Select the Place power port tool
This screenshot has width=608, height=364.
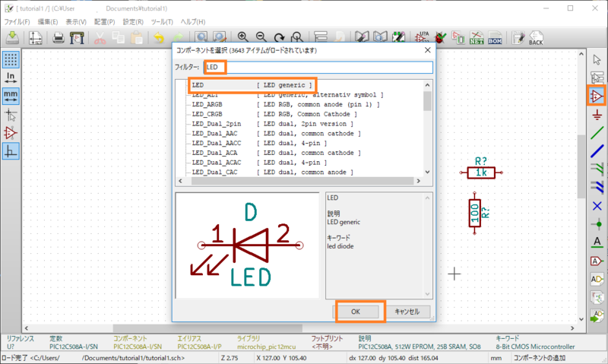pyautogui.click(x=597, y=115)
